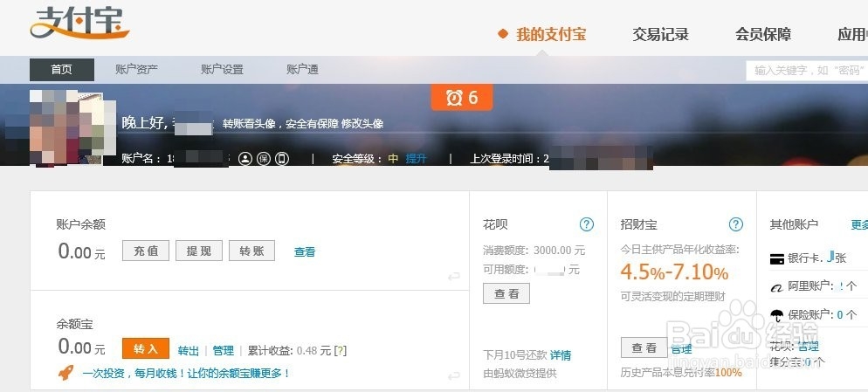Click the 查看 button under 招财宝

pos(644,347)
